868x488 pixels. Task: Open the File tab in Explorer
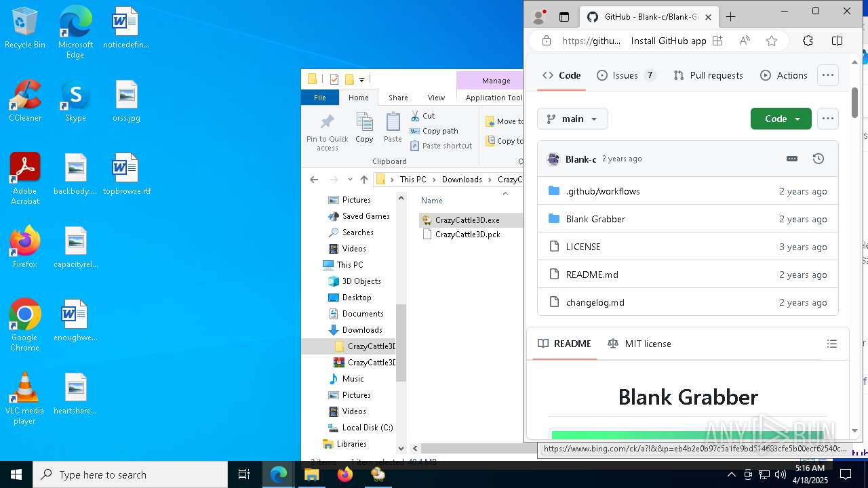coord(320,98)
